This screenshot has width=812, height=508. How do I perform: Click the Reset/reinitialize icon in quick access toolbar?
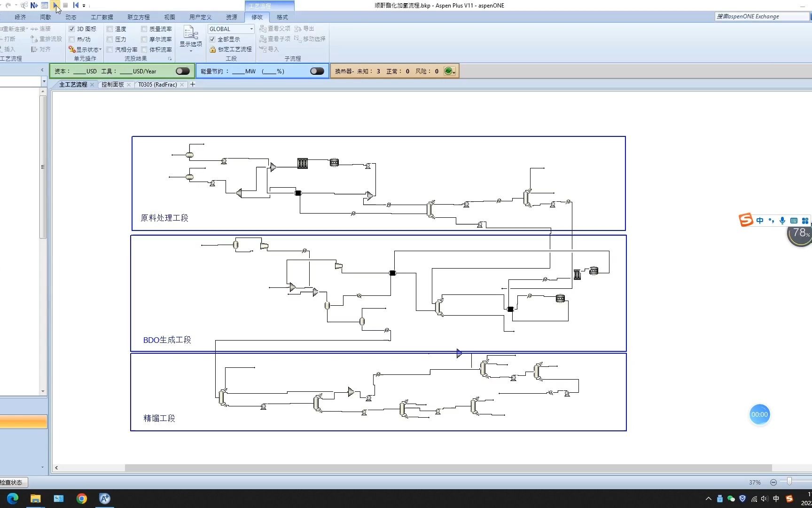tap(76, 5)
